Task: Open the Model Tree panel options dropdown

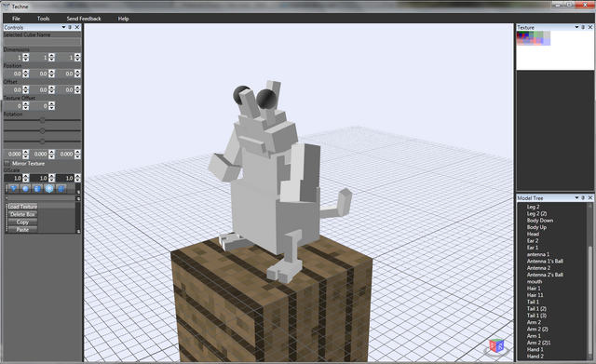Action: [576, 198]
